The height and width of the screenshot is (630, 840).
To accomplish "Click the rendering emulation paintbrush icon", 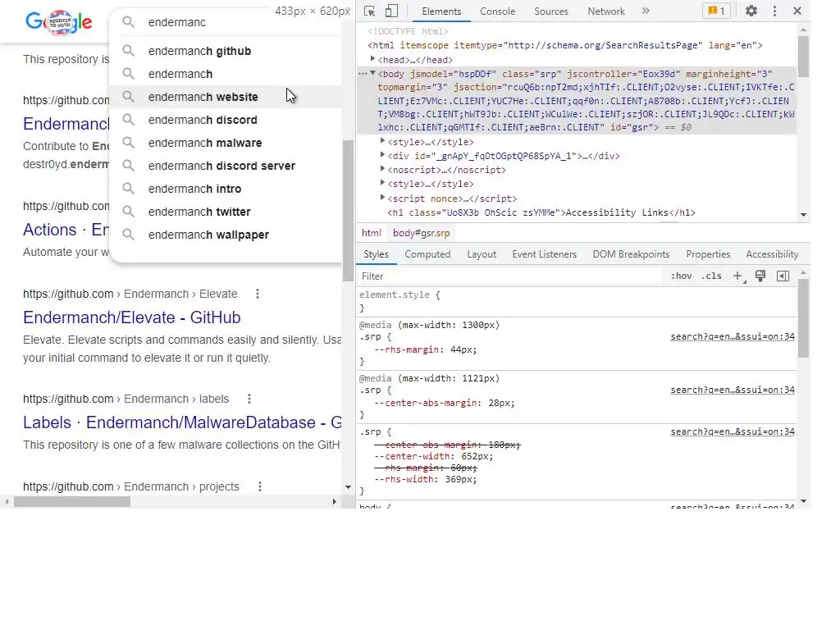I will point(760,276).
